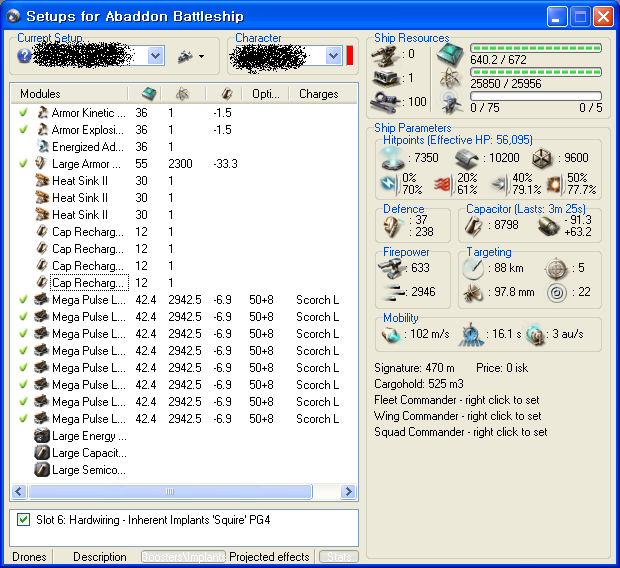Minimize the Setups for Abaddon window
This screenshot has width=620, height=568.
[556, 17]
